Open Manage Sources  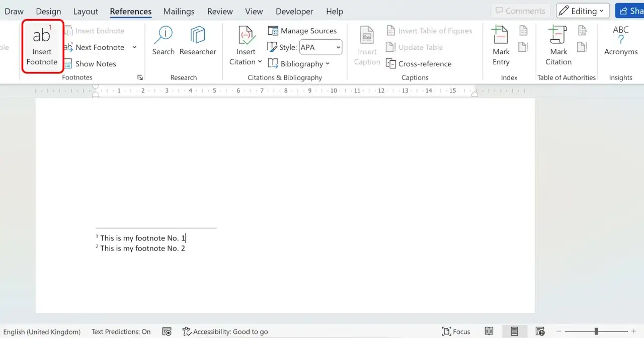coord(302,31)
